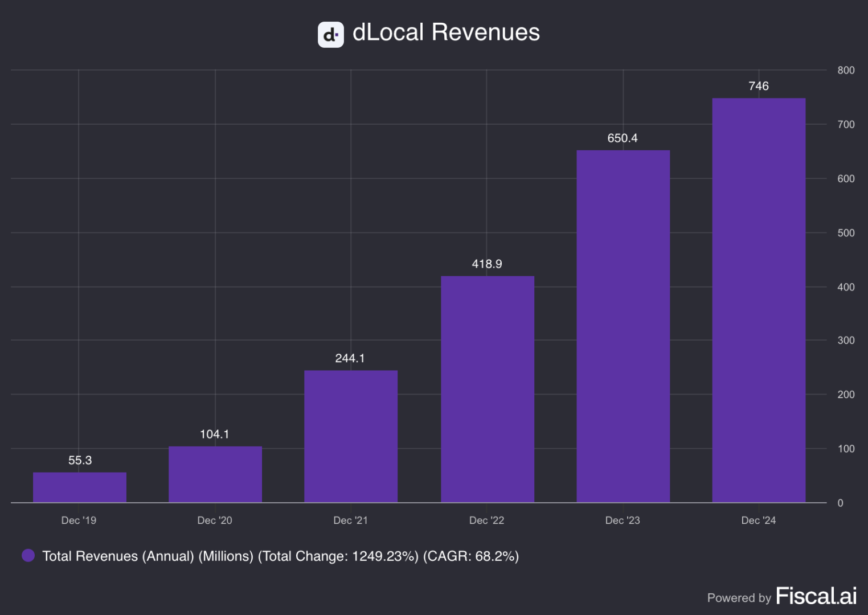
Task: Click the 'Dec '19' axis label
Action: (79, 520)
